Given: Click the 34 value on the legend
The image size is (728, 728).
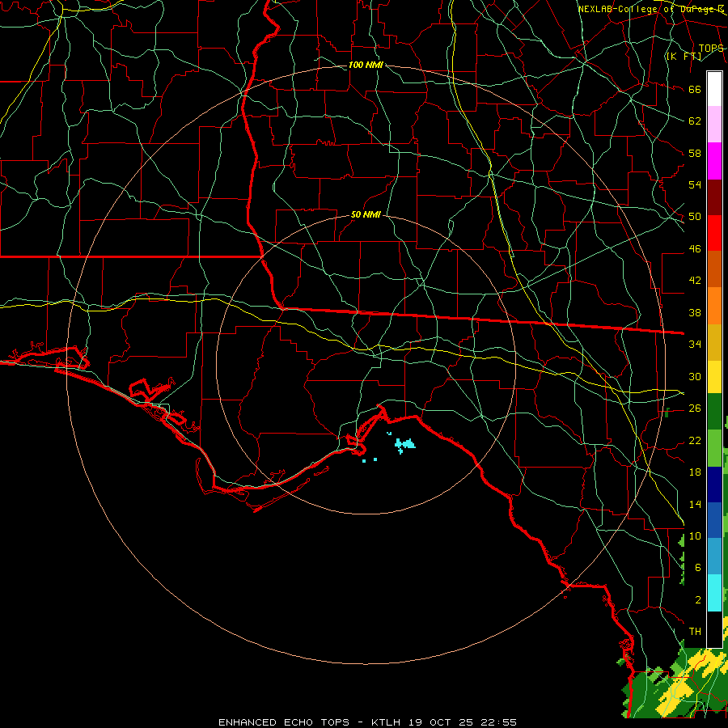Looking at the screenshot, I should tap(695, 345).
